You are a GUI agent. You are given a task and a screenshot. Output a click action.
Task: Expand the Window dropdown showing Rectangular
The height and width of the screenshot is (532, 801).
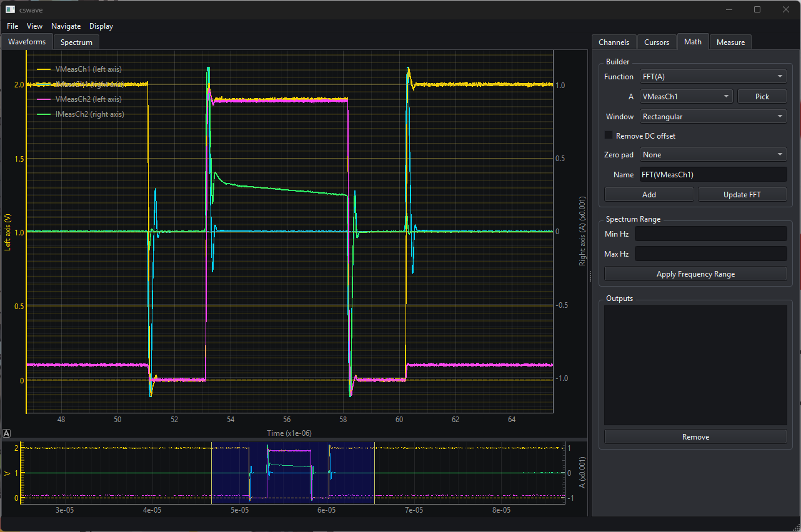coord(714,117)
